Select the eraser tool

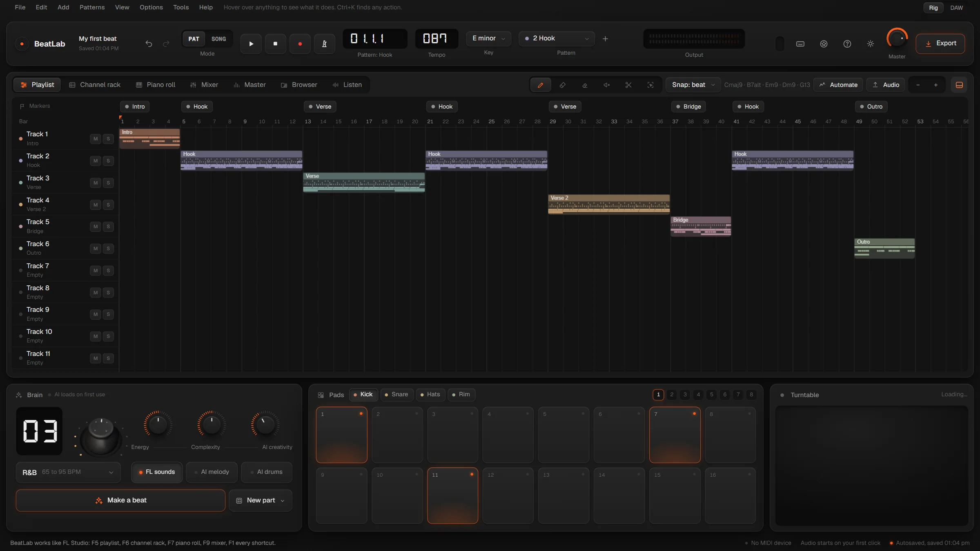584,85
